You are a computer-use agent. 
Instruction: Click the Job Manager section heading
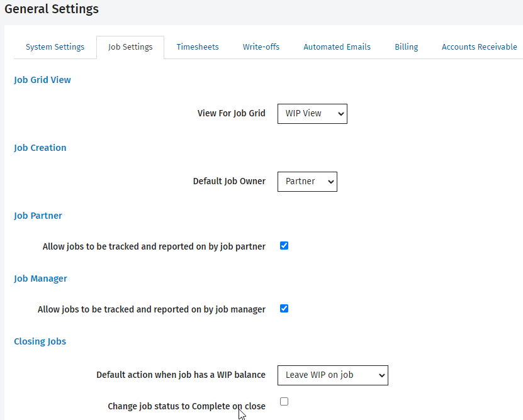coord(40,279)
